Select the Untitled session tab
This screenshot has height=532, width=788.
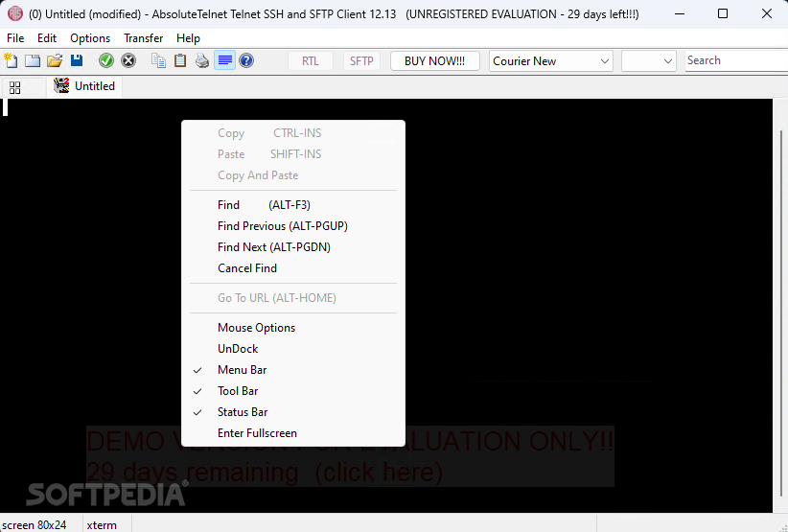click(x=84, y=86)
